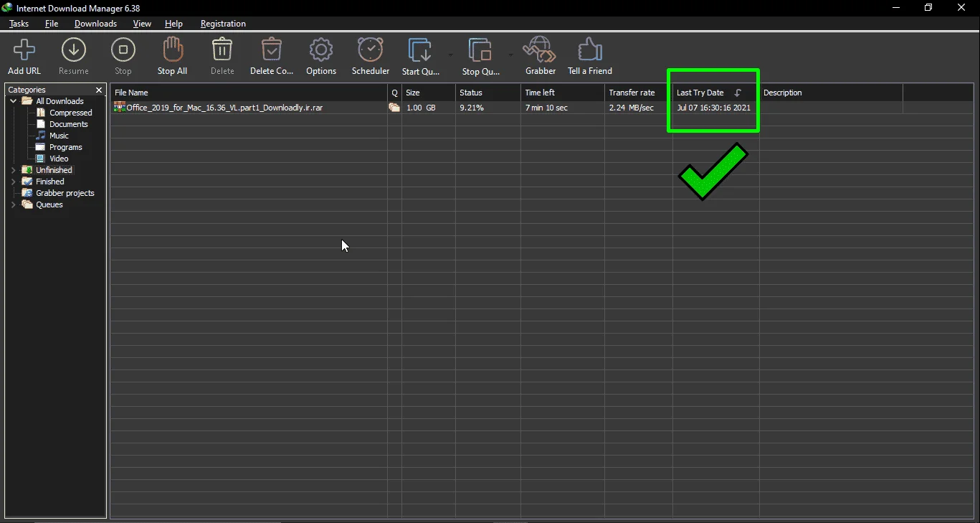Open the Scheduler alarm clock icon

click(371, 50)
